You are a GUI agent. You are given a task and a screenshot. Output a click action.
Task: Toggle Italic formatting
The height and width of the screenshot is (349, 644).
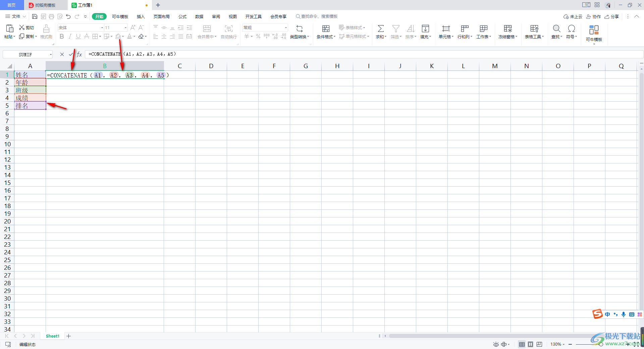[x=70, y=36]
